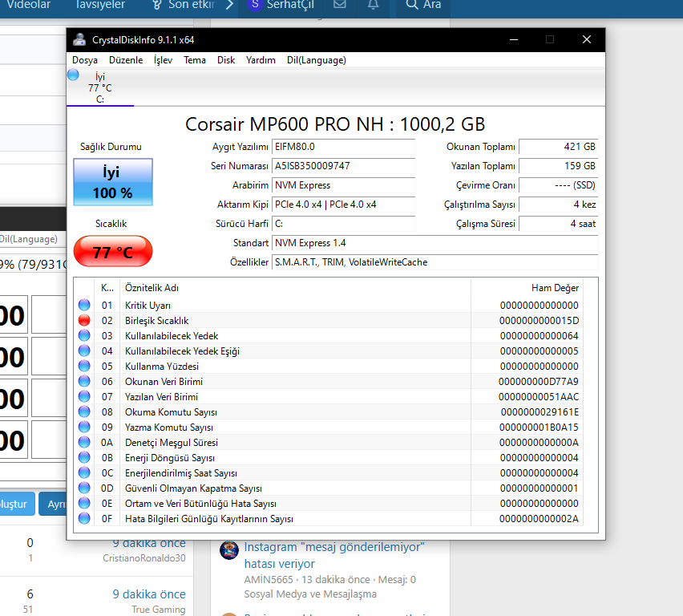Open the İşlev menu
Screen dimensions: 683x616
coord(163,60)
